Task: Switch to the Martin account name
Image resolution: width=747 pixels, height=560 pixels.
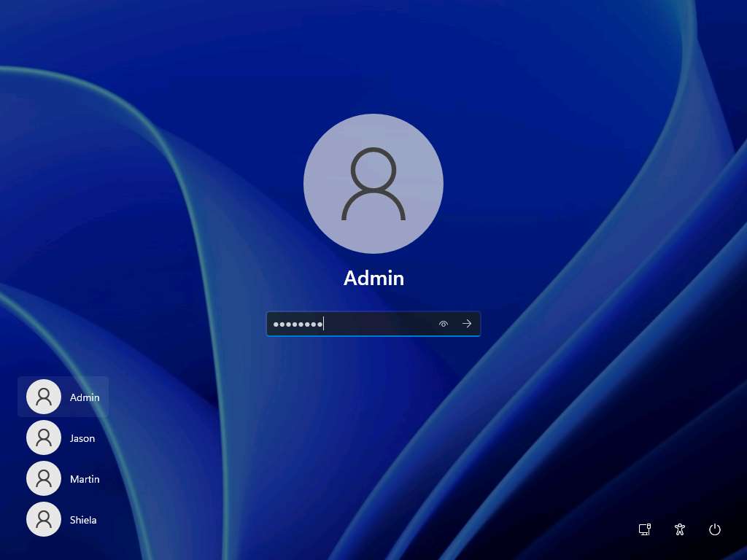Action: click(85, 479)
